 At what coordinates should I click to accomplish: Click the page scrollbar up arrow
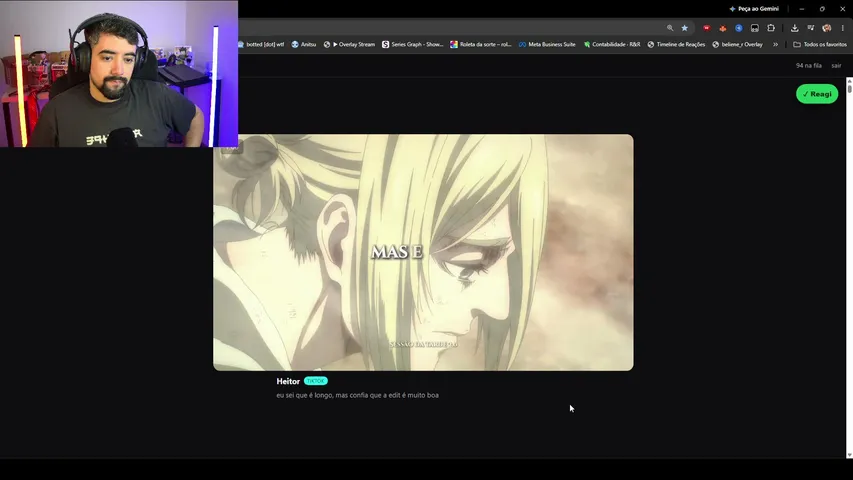click(849, 81)
